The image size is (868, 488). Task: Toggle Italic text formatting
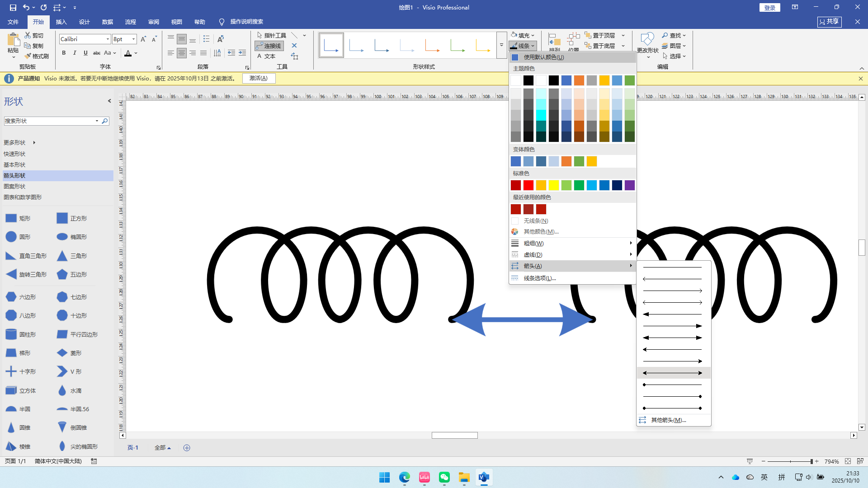click(x=75, y=53)
